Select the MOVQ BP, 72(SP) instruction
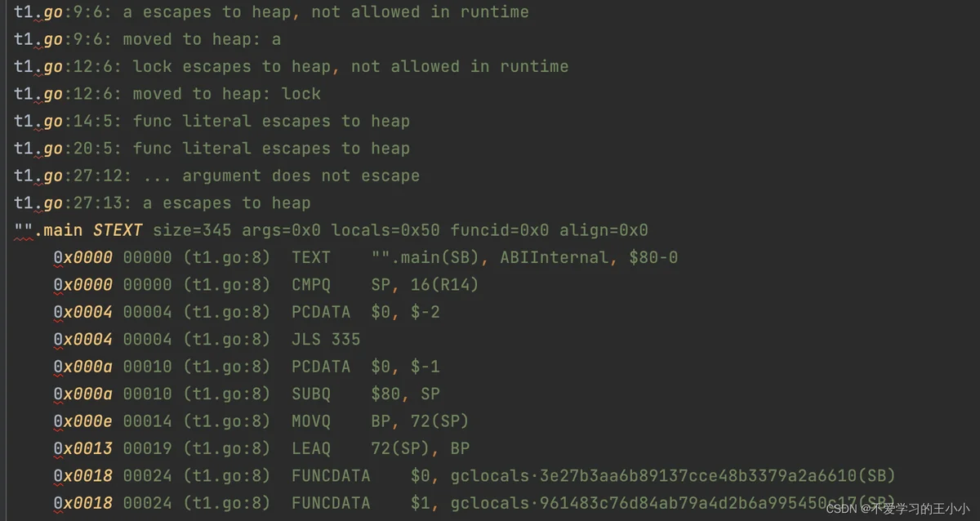980x521 pixels. click(261, 421)
